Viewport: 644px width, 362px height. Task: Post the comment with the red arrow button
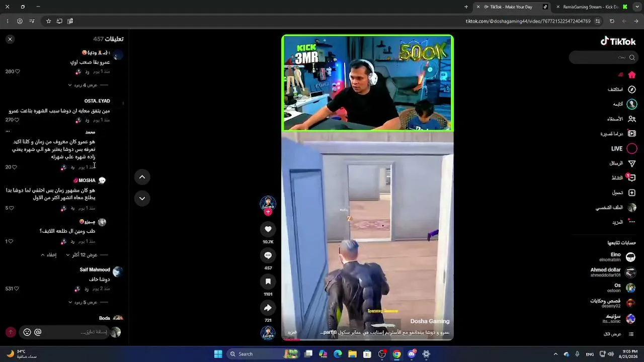click(11, 332)
